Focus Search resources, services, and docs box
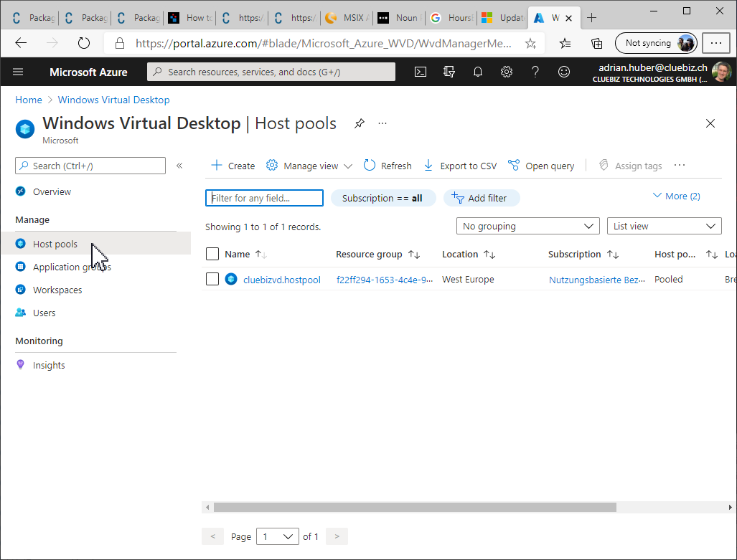Viewport: 737px width, 560px height. 271,72
